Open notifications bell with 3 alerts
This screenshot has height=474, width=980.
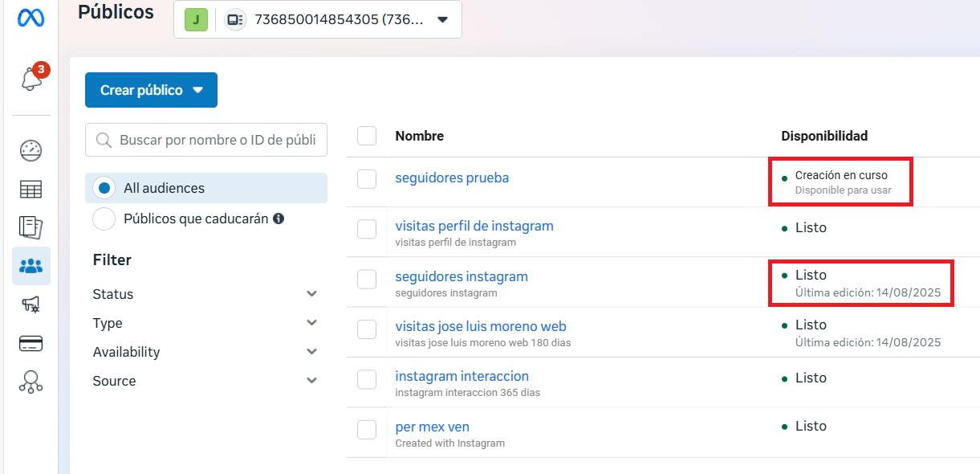[31, 80]
